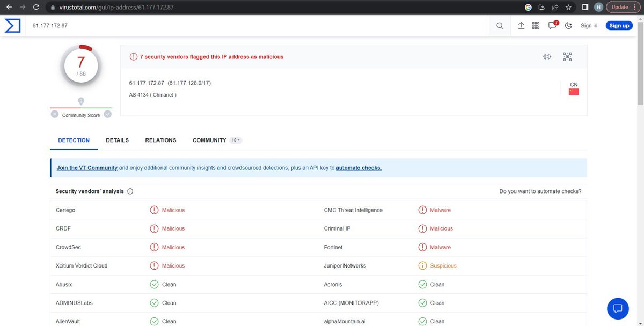Image resolution: width=644 pixels, height=326 pixels.
Task: Switch to the DETECTION tab
Action: pos(74,140)
